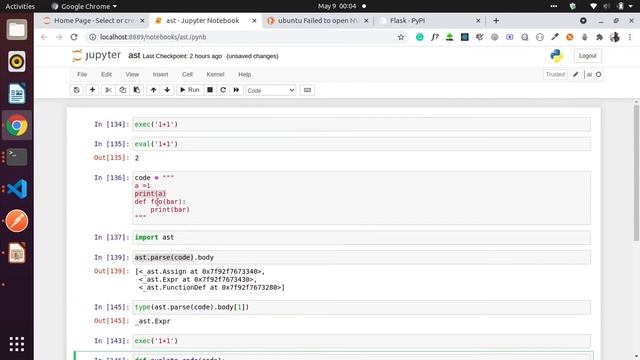Open the View menu
Screen dimensions: 640x360
pyautogui.click(x=132, y=74)
